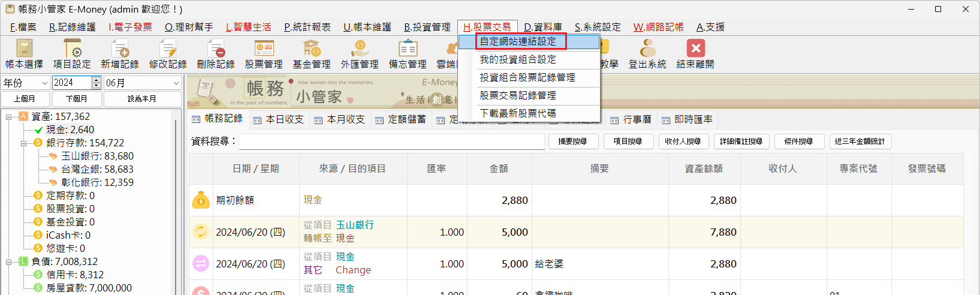This screenshot has width=980, height=295.
Task: Click the 金額 column header
Action: click(x=499, y=169)
